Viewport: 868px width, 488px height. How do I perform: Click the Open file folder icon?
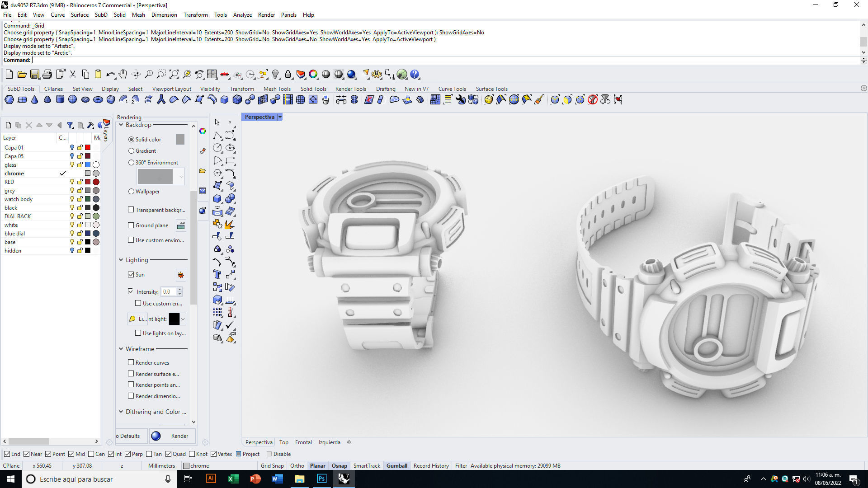[x=22, y=74]
